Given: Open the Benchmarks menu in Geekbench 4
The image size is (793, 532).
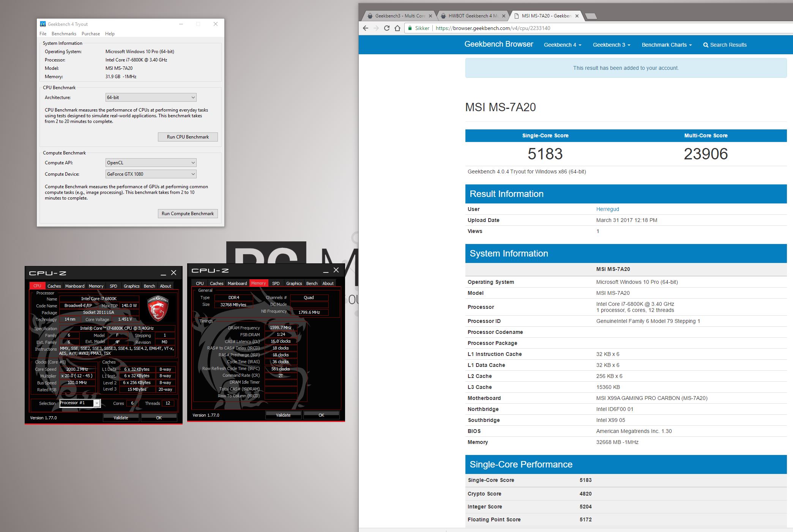Looking at the screenshot, I should click(64, 34).
